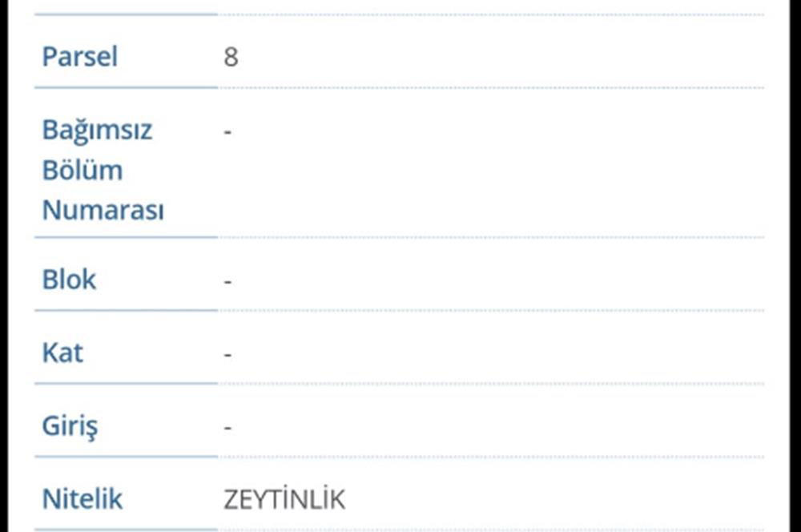This screenshot has height=532, width=801.
Task: Click the Blok field label
Action: pos(69,280)
